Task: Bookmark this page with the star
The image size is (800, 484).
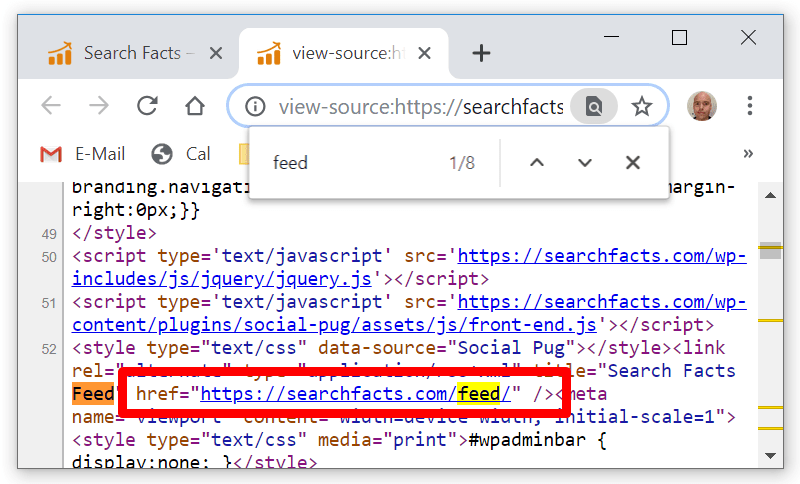Action: pos(641,107)
